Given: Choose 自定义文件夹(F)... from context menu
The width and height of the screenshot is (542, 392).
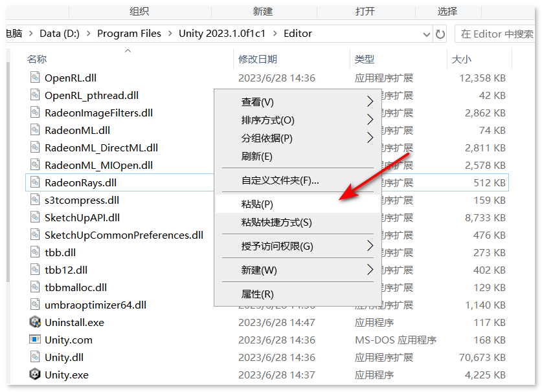Looking at the screenshot, I should click(298, 180).
